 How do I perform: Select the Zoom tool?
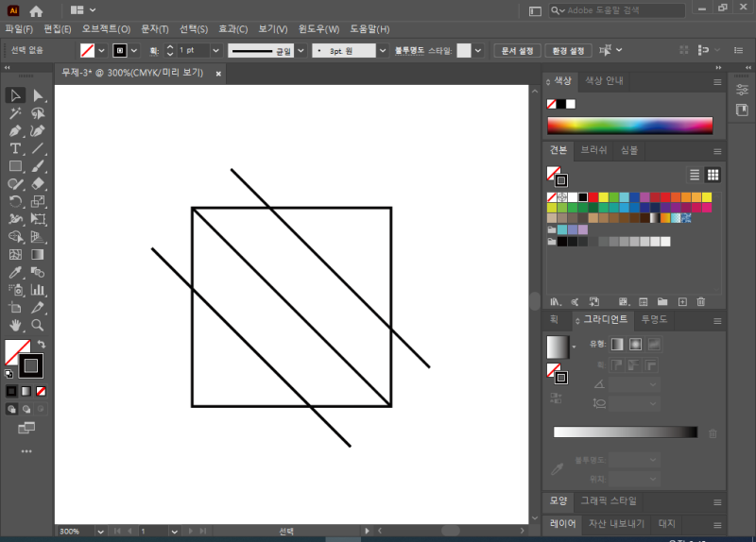tap(38, 325)
